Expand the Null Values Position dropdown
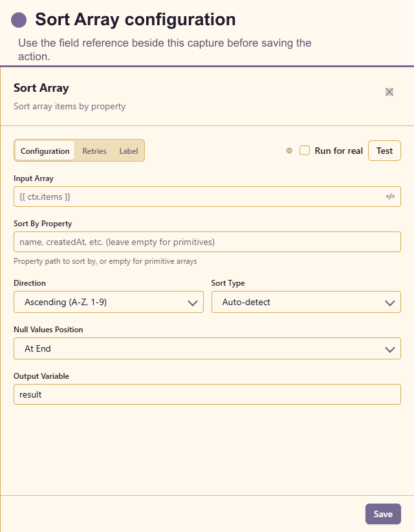 click(207, 348)
